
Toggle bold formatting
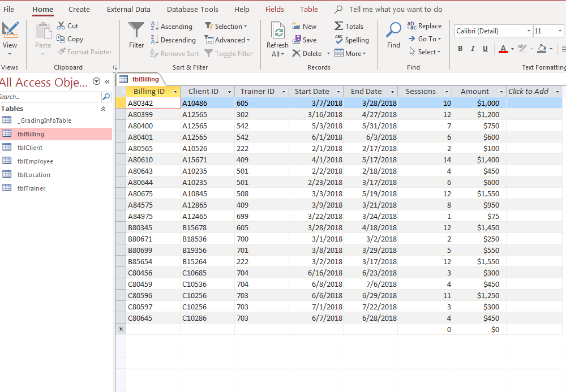coord(460,49)
